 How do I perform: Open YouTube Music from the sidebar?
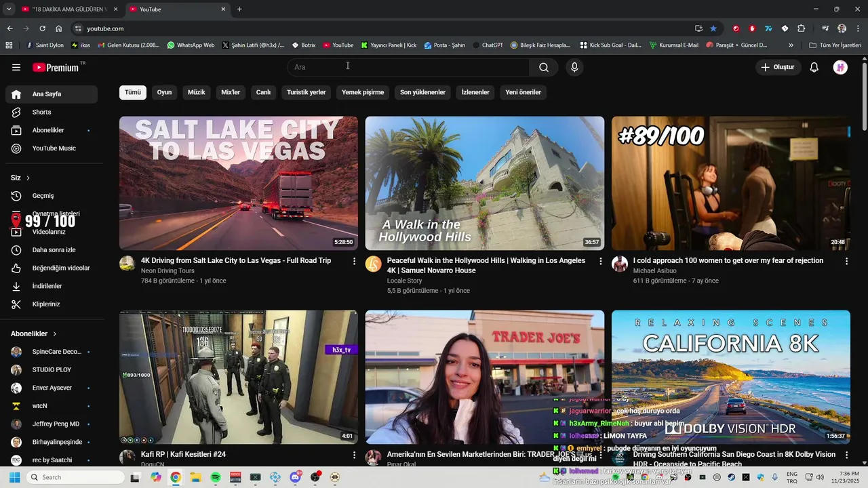(52, 148)
